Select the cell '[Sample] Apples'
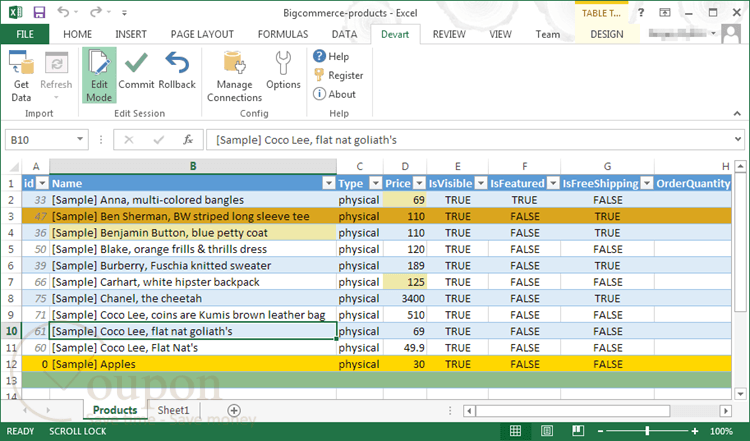The width and height of the screenshot is (750, 441). click(x=193, y=364)
